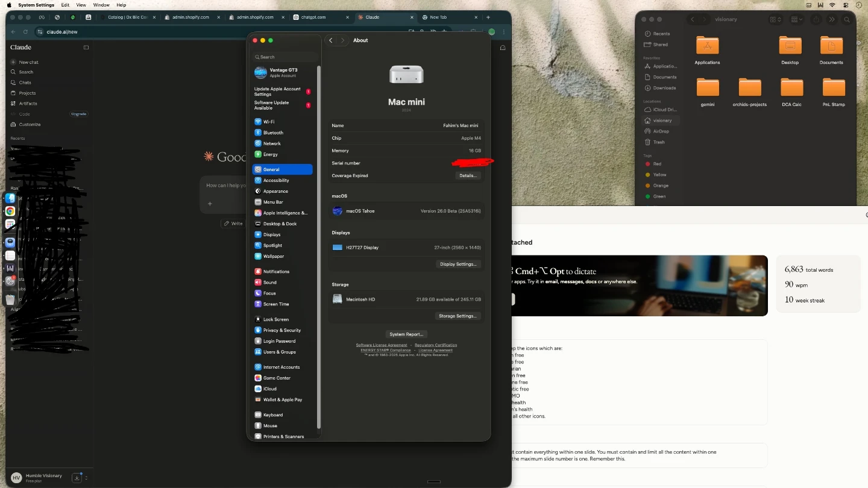Click Chrome icon in the Dock
Image resolution: width=868 pixels, height=488 pixels.
click(10, 211)
